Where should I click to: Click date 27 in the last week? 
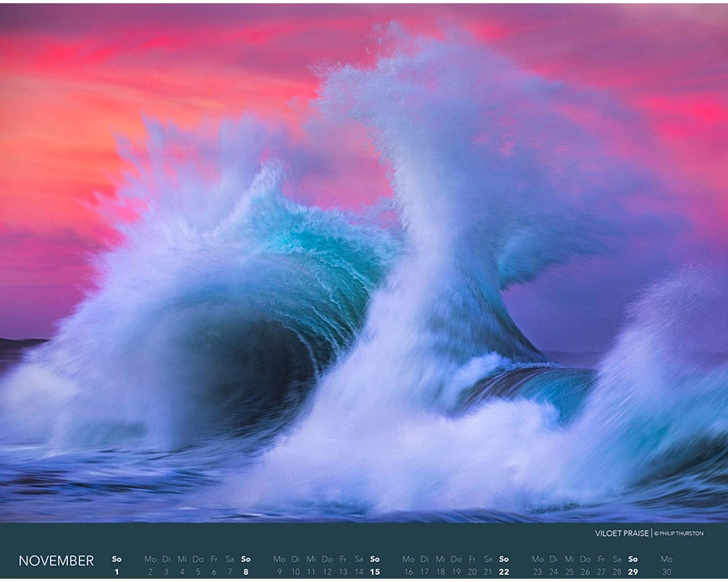coord(601,571)
